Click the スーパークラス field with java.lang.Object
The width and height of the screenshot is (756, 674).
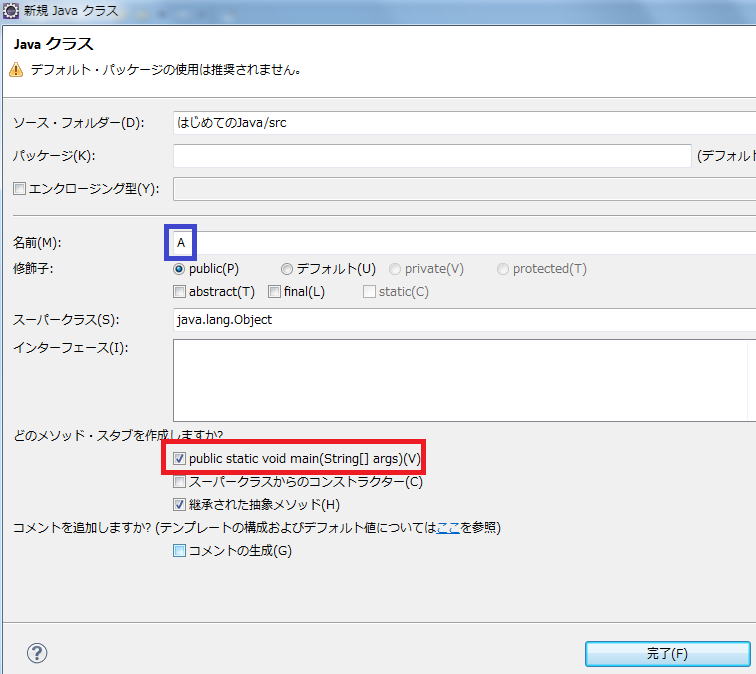[464, 320]
